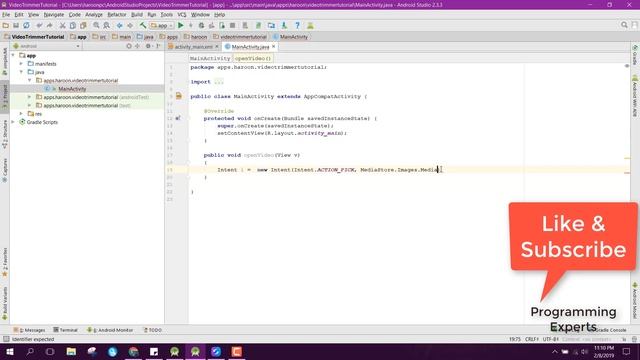Click the CRLF line separator status entry
The width and height of the screenshot is (640, 360).
pyautogui.click(x=532, y=339)
